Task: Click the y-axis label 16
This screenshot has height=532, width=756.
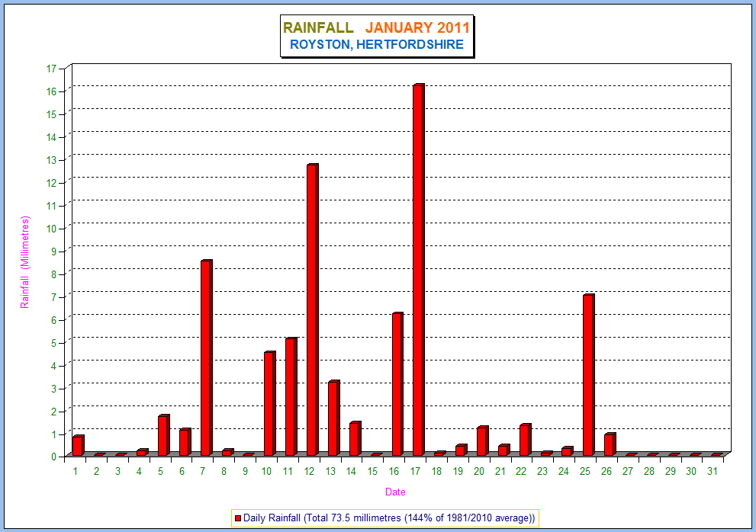Action: (52, 91)
